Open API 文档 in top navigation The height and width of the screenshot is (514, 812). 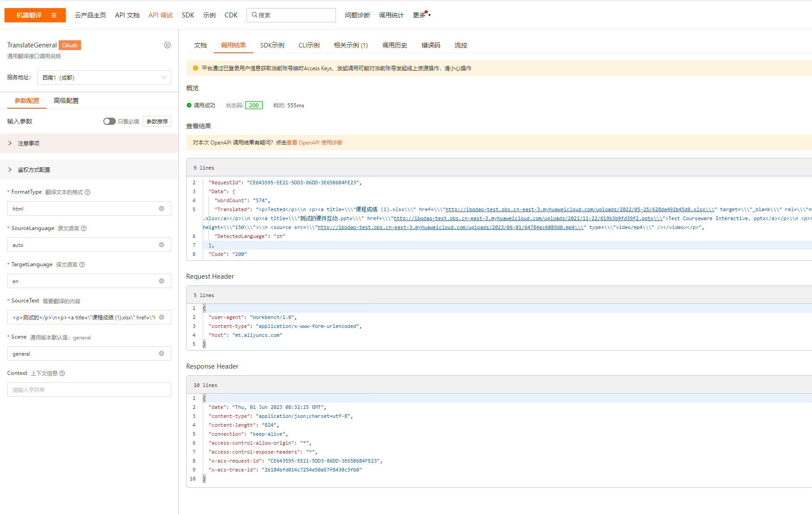tap(127, 15)
